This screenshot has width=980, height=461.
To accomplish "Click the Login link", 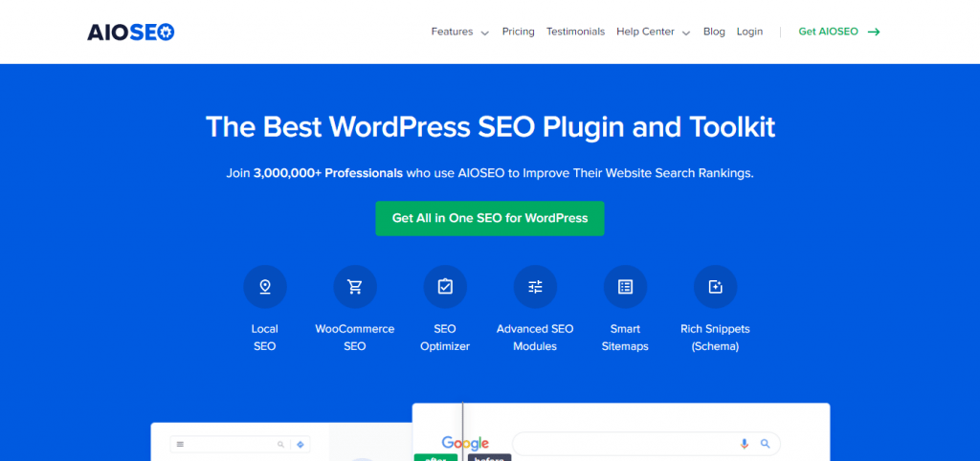I will click(749, 32).
